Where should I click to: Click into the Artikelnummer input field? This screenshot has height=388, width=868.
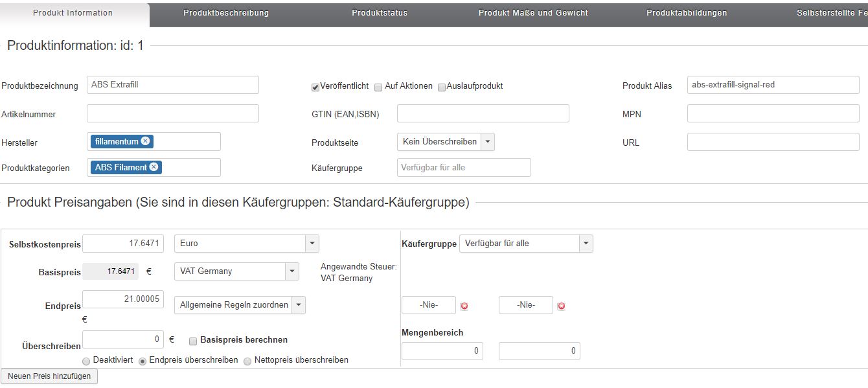172,113
